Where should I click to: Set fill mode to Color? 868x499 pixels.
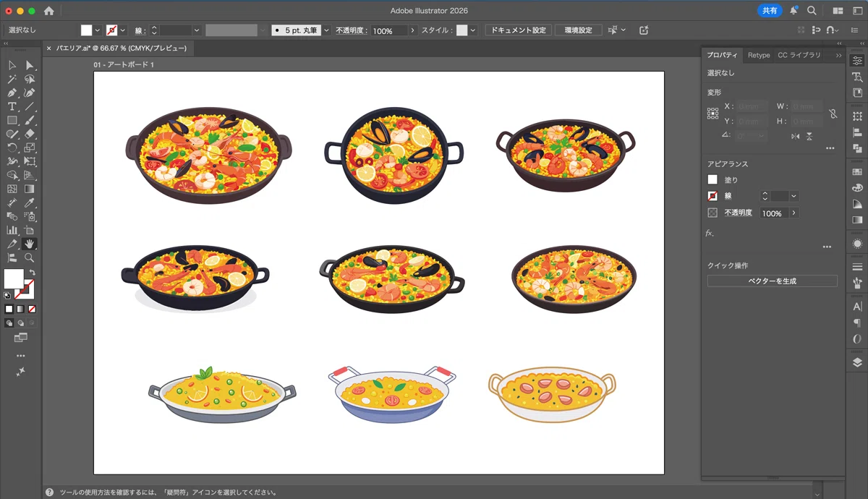pyautogui.click(x=9, y=309)
